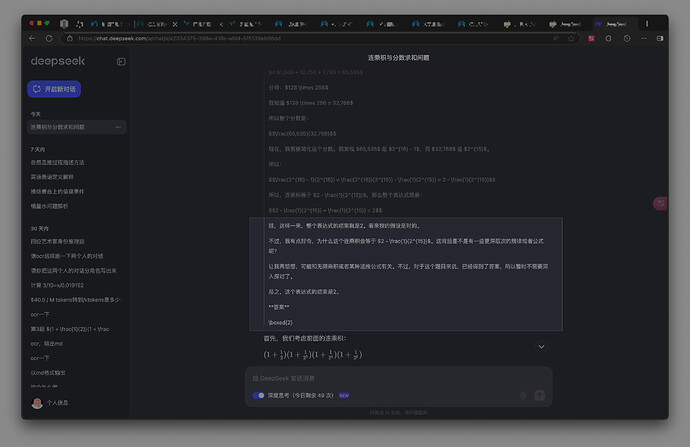This screenshot has width=690, height=447.
Task: Switch to the second-to-last DeepSeek tab
Action: click(x=565, y=24)
